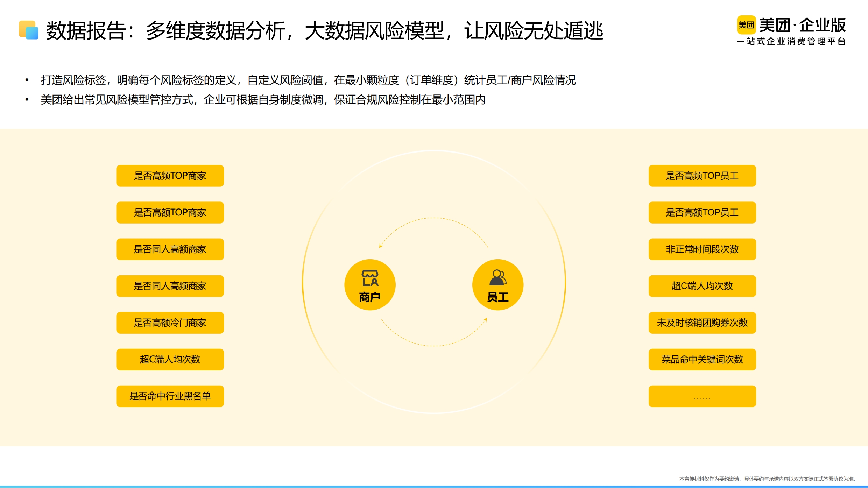The image size is (868, 488).
Task: Click the 是否高额冷门商家 tag
Action: [x=170, y=323]
